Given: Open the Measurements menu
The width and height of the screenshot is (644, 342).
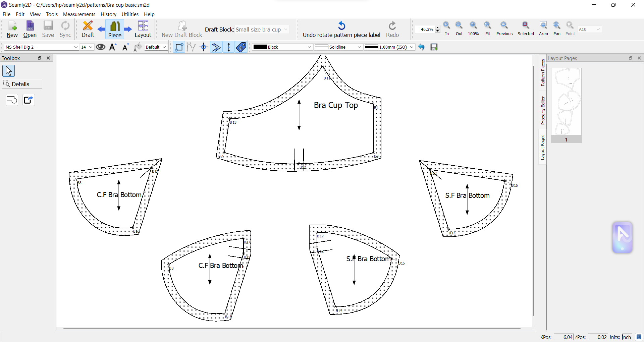Looking at the screenshot, I should (79, 14).
